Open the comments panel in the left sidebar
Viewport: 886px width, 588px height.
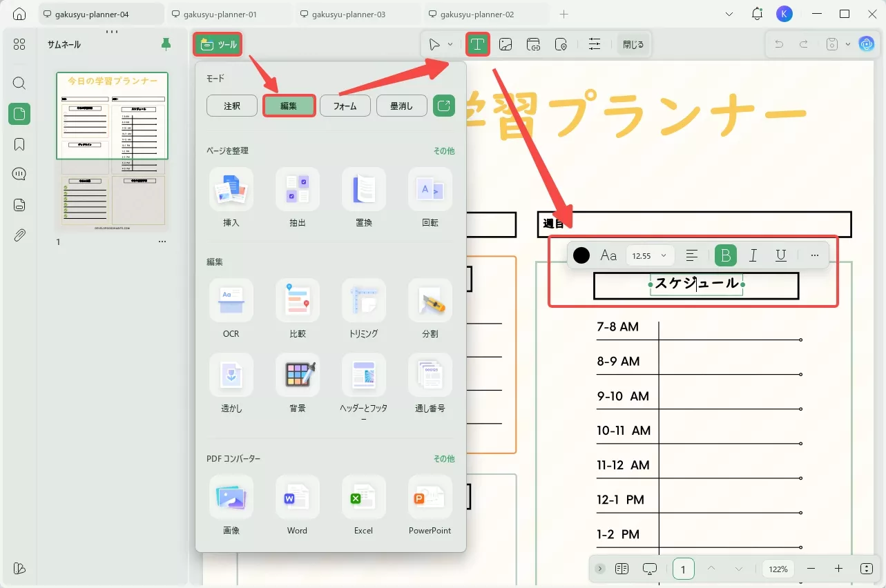coord(19,173)
